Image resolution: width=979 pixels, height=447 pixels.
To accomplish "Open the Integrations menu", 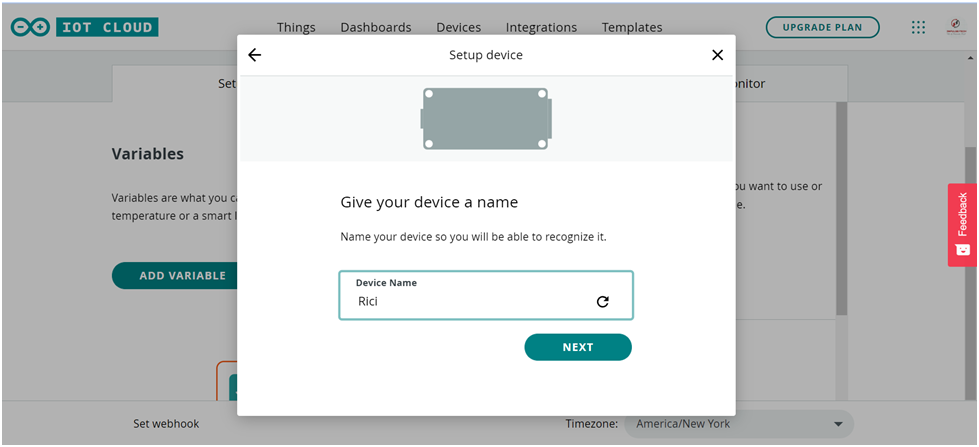I will pos(541,27).
